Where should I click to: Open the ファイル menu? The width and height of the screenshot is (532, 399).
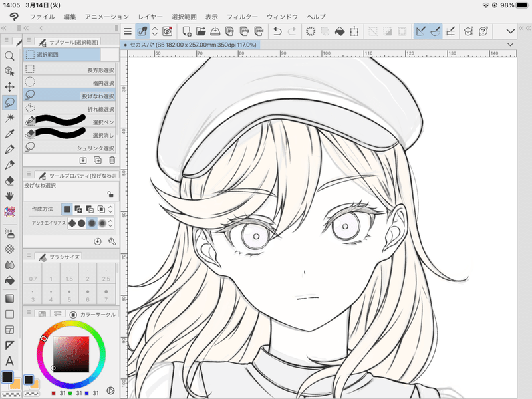(42, 17)
